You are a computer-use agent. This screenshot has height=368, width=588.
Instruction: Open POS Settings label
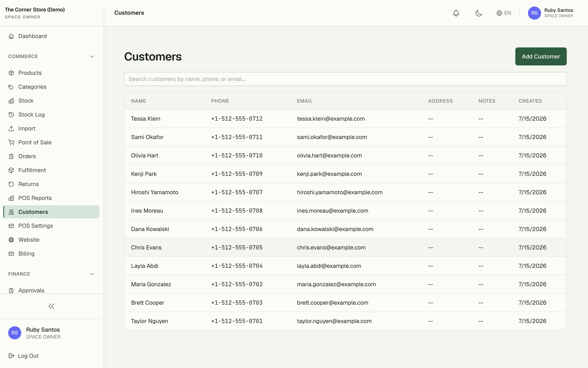pos(36,226)
